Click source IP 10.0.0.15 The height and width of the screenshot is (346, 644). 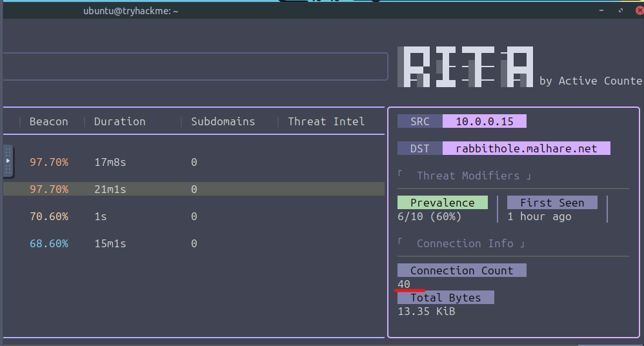click(x=484, y=121)
